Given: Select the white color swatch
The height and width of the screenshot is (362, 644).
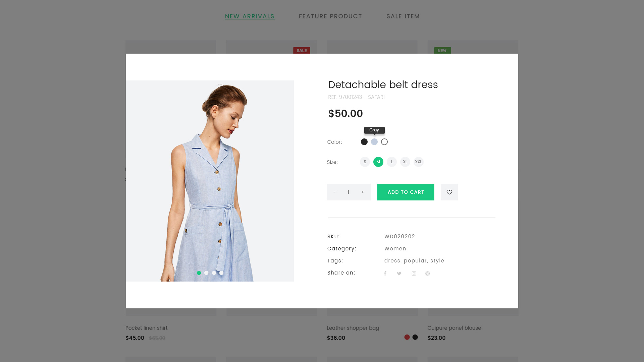Looking at the screenshot, I should [x=384, y=142].
